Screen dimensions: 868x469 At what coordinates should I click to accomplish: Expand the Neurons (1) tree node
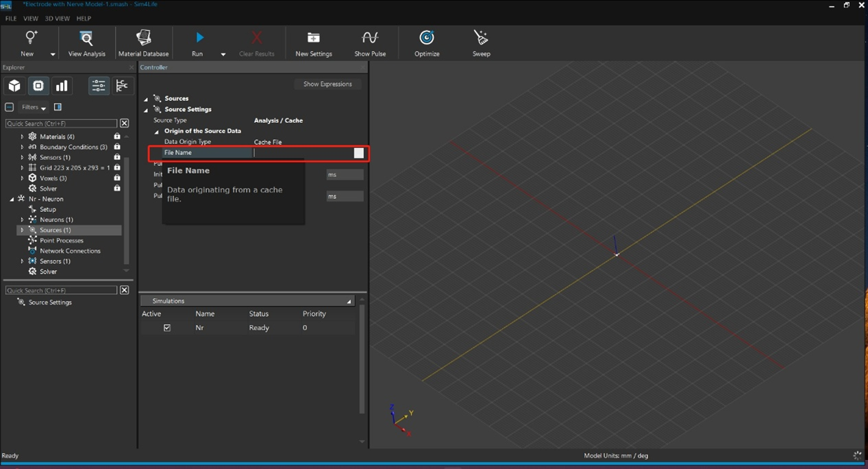22,219
